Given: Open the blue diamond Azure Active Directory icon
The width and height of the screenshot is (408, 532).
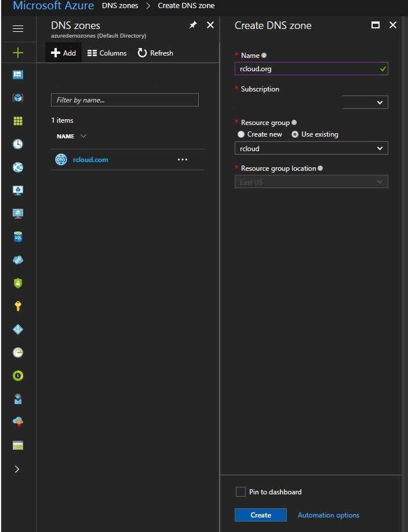Looking at the screenshot, I should (x=17, y=329).
